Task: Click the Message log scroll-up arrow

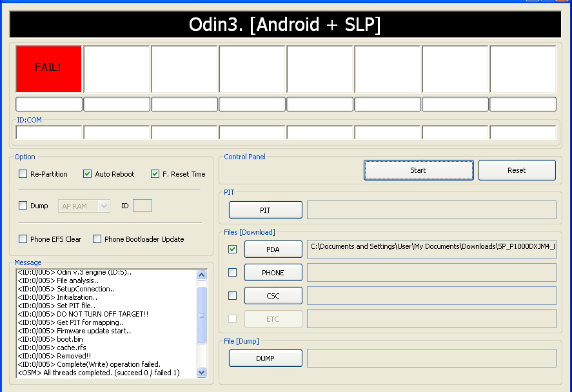Action: [x=201, y=275]
